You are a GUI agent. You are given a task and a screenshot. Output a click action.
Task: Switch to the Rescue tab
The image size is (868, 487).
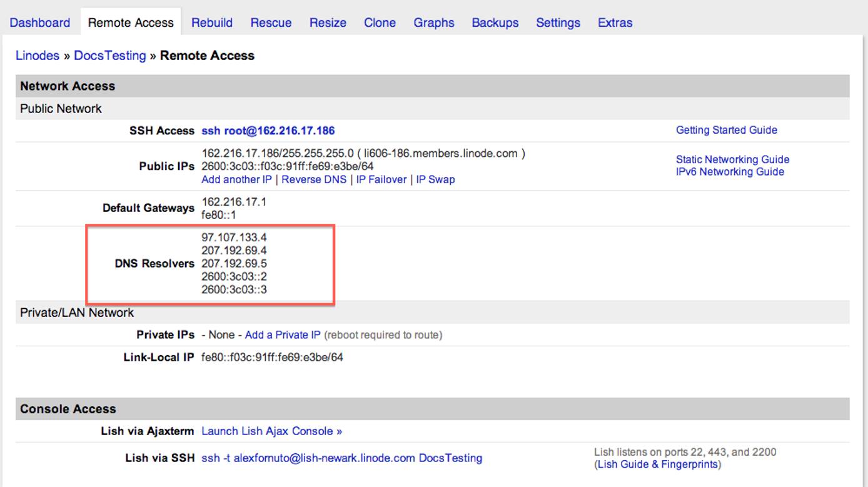271,23
